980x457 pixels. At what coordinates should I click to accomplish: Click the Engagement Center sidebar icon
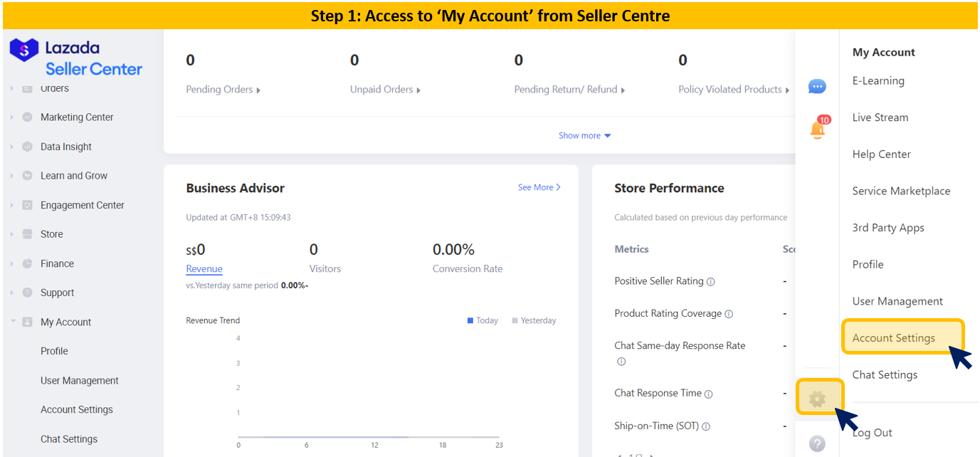click(x=27, y=205)
